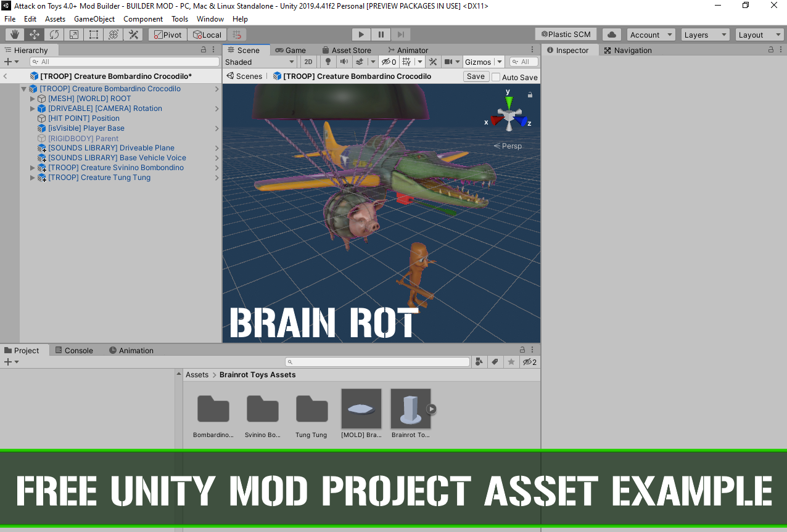The height and width of the screenshot is (532, 787).
Task: Open cloud services via the cloud icon
Action: (x=611, y=35)
